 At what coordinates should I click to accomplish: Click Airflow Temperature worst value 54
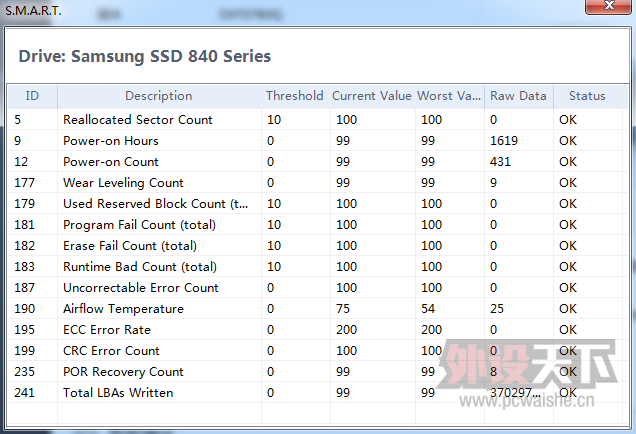[428, 309]
